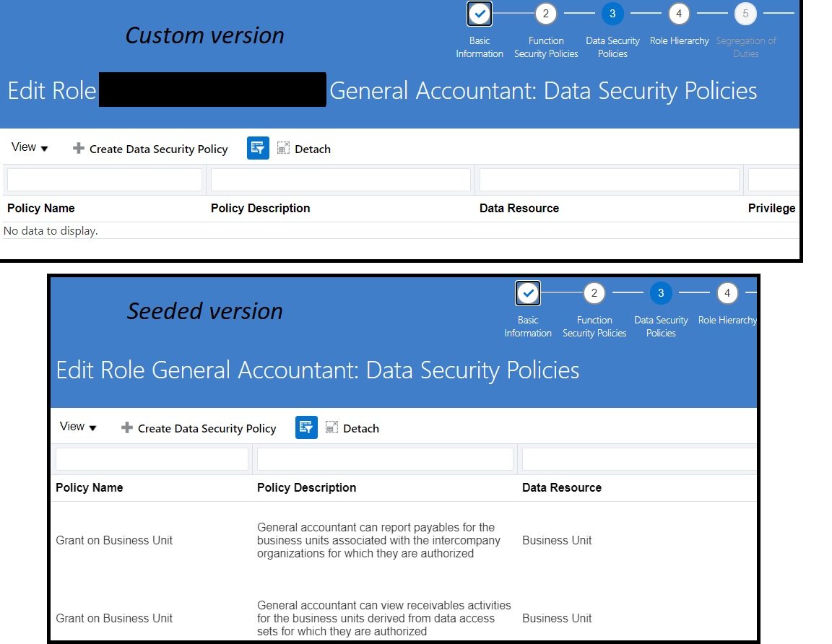Click highlighted Data Security Policies step 3 circle
The width and height of the screenshot is (832, 644).
(612, 14)
